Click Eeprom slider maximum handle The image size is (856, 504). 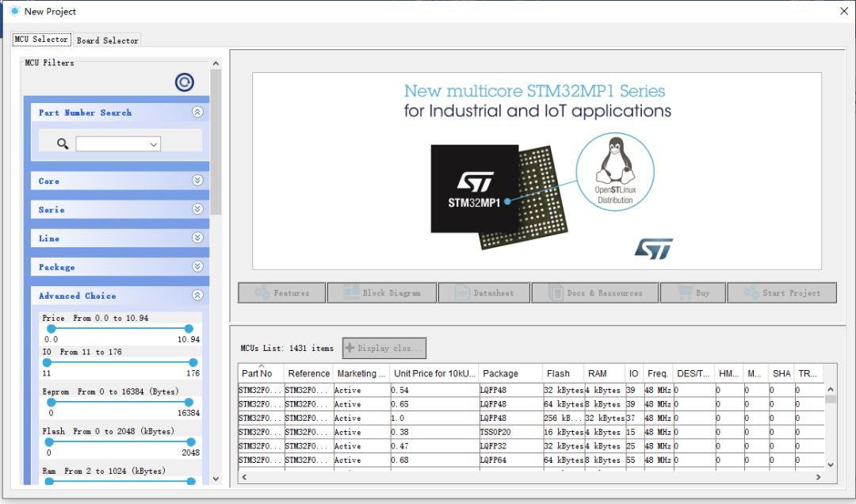click(x=189, y=403)
